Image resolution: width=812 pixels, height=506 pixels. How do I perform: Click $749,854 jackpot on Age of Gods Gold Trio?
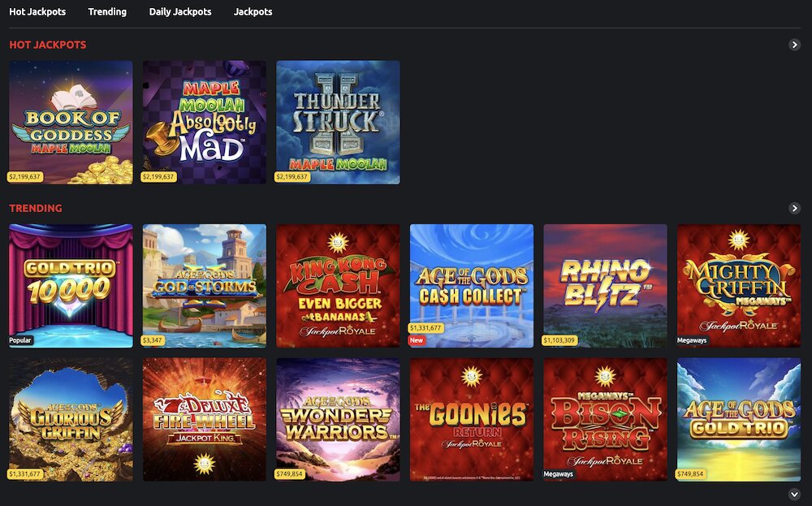click(690, 474)
